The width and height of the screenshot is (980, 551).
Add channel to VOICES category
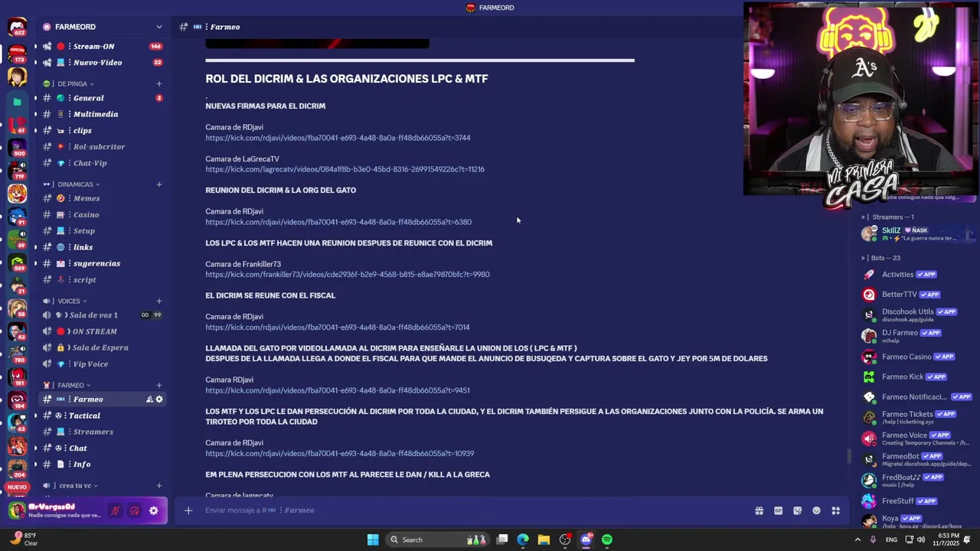(159, 302)
